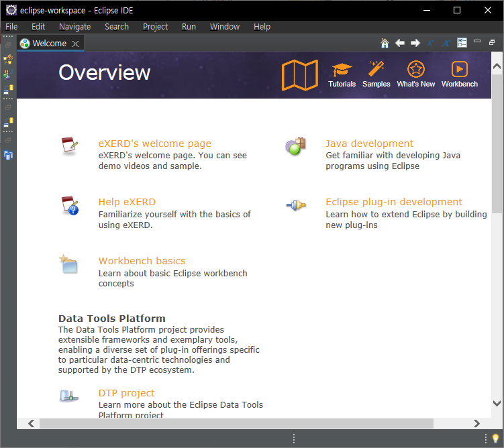This screenshot has height=448, width=504.
Task: Click the vertical scrollbar down arrow
Action: [x=497, y=403]
